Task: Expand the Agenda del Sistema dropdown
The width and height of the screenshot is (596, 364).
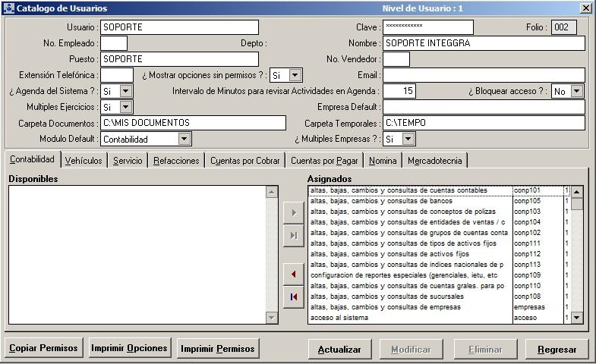Action: point(126,91)
